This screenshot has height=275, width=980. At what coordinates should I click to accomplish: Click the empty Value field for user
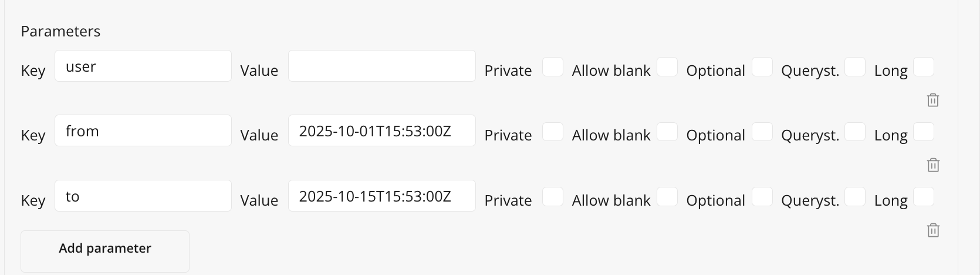(381, 66)
